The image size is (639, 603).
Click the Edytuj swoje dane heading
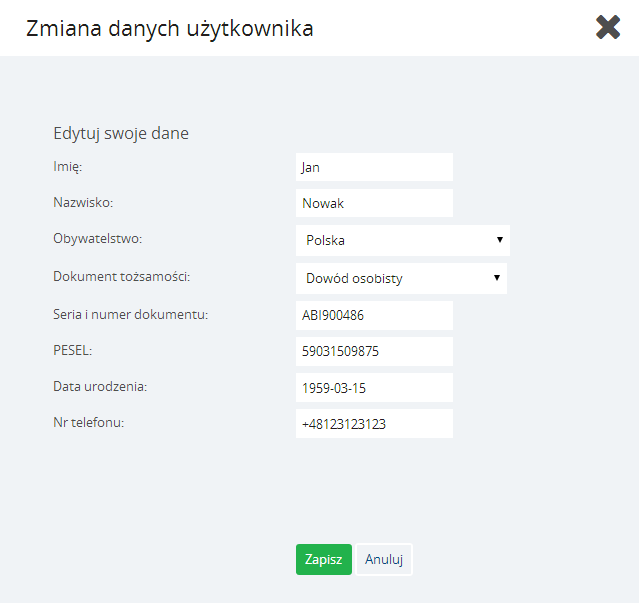(x=121, y=134)
